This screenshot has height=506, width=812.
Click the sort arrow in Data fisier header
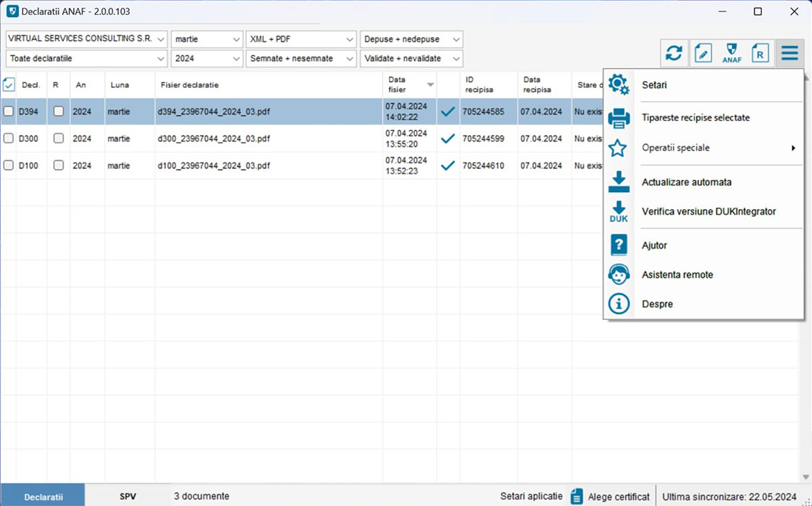tap(430, 85)
